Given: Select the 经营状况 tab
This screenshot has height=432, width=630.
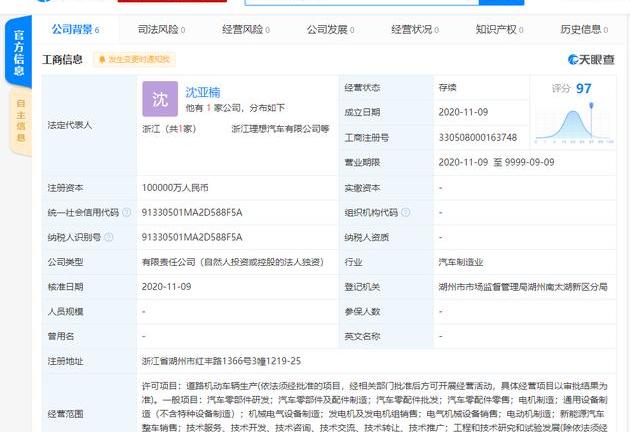Looking at the screenshot, I should pos(415,29).
